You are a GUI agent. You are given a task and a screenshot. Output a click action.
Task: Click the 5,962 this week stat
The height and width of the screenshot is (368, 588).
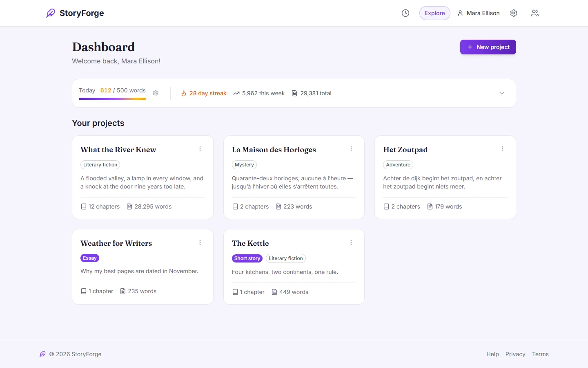263,93
